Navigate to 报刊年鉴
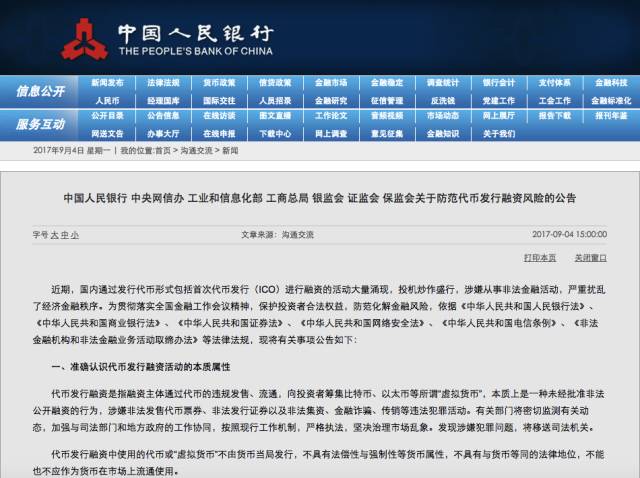The height and width of the screenshot is (478, 640). (611, 116)
